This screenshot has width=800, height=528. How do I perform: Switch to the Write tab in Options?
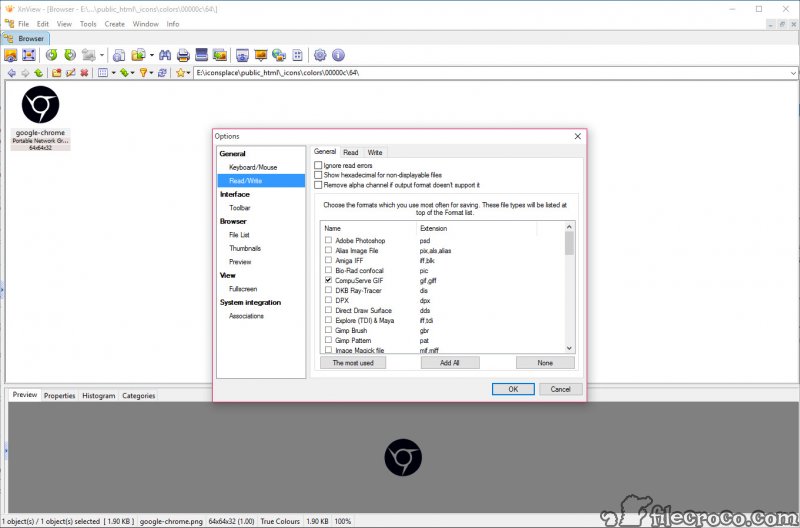[x=374, y=152]
